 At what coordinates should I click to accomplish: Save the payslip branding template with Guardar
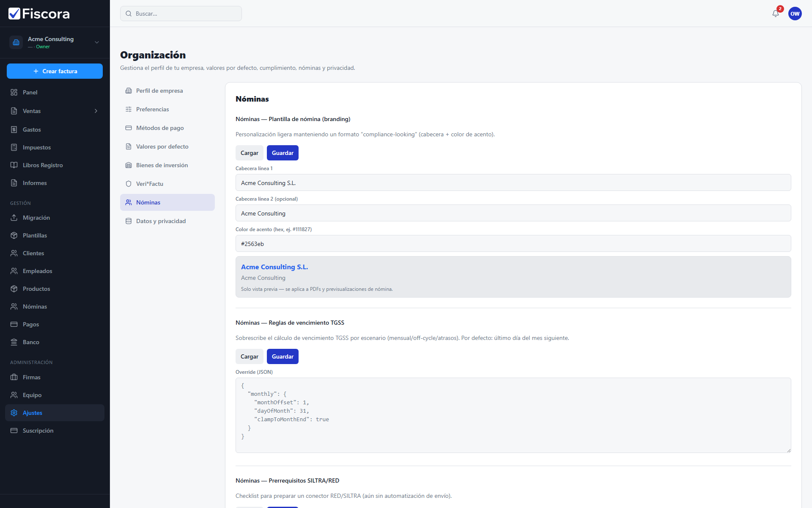pos(283,153)
